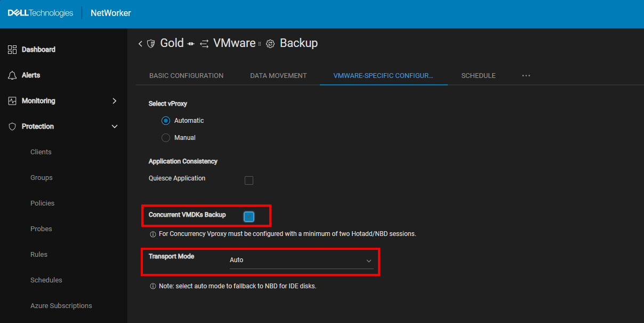The width and height of the screenshot is (644, 323).
Task: Open Schedules under Protection
Action: coord(46,280)
